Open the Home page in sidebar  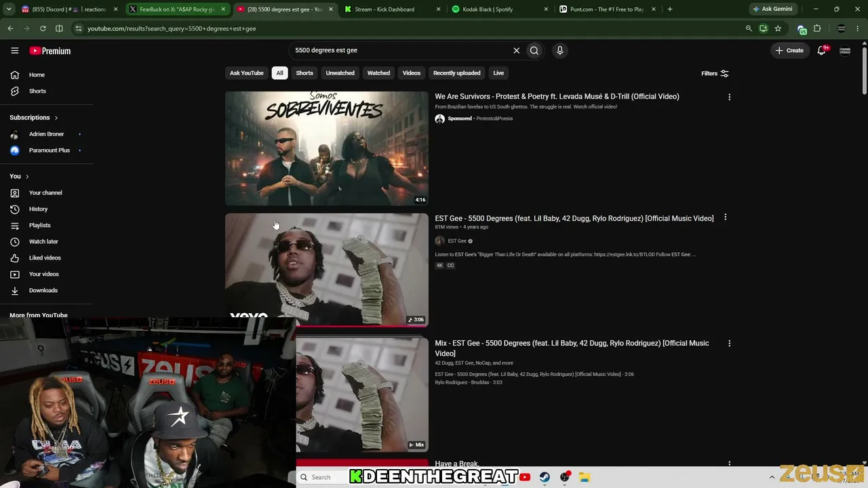point(37,75)
